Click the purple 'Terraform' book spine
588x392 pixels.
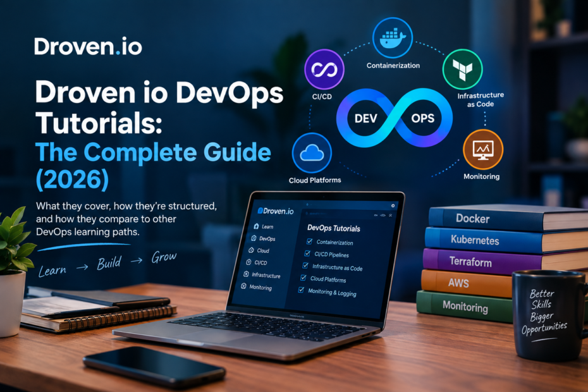click(x=482, y=262)
